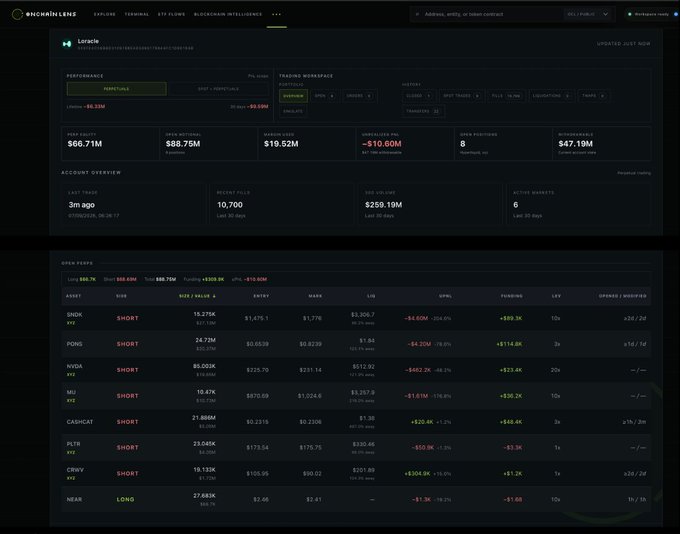Select the Perpetuals performance toggle
The width and height of the screenshot is (680, 534).
tap(116, 89)
